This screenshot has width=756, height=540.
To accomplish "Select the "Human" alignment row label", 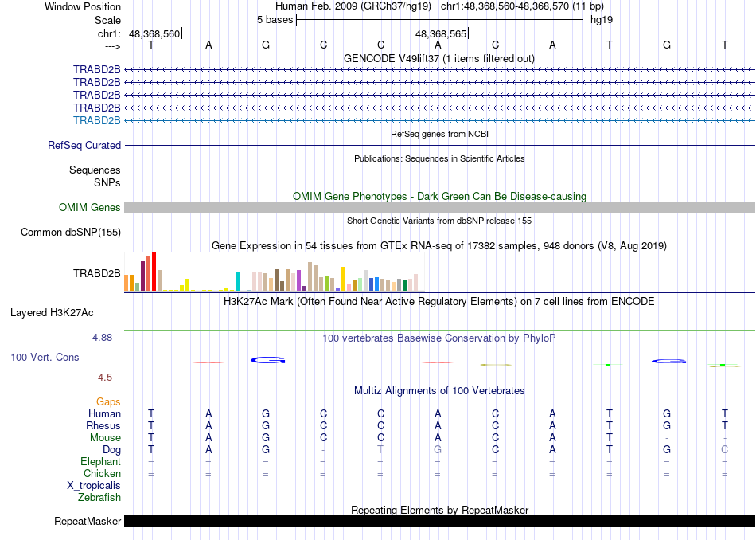I will pos(104,413).
